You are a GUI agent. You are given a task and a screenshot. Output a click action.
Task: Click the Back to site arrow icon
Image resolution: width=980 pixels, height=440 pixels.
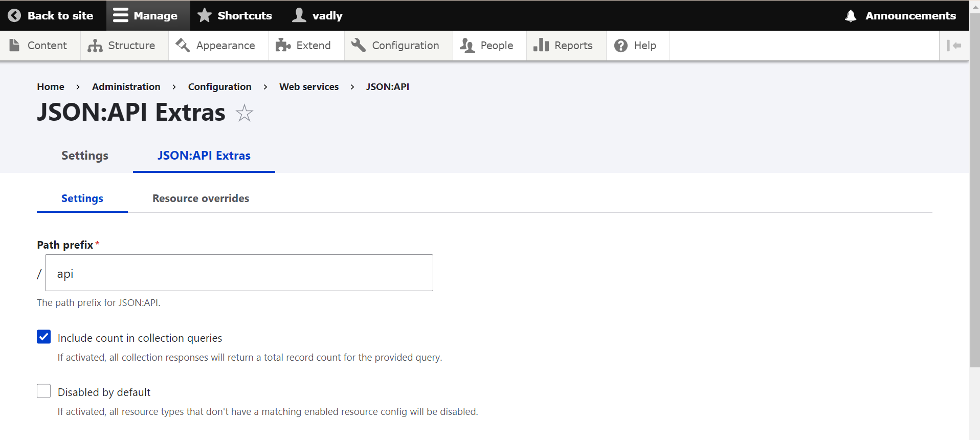(14, 15)
